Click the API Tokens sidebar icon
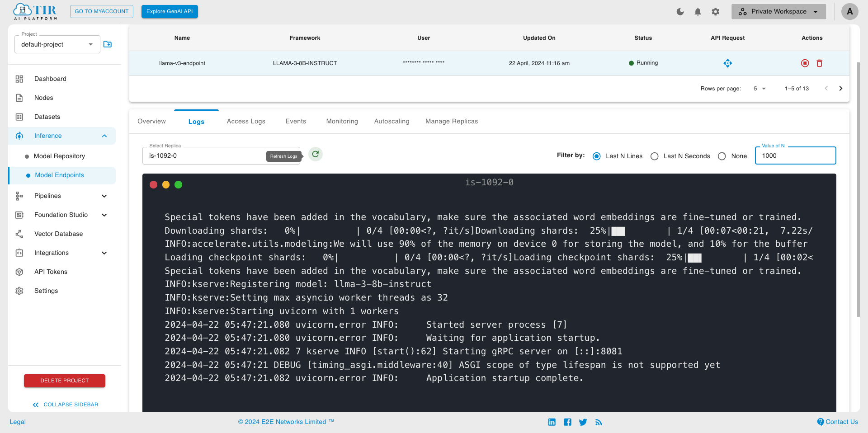The image size is (868, 433). 19,272
